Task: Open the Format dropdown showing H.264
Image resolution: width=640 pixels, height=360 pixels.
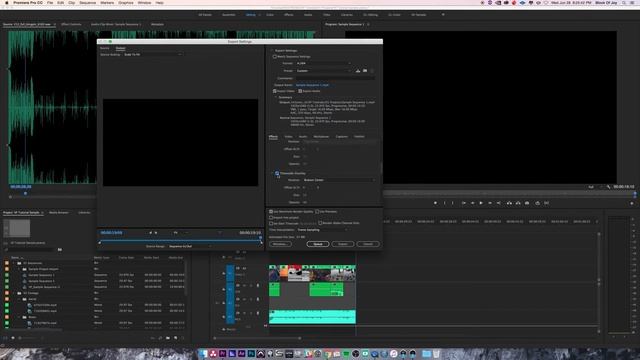Action: click(x=323, y=63)
